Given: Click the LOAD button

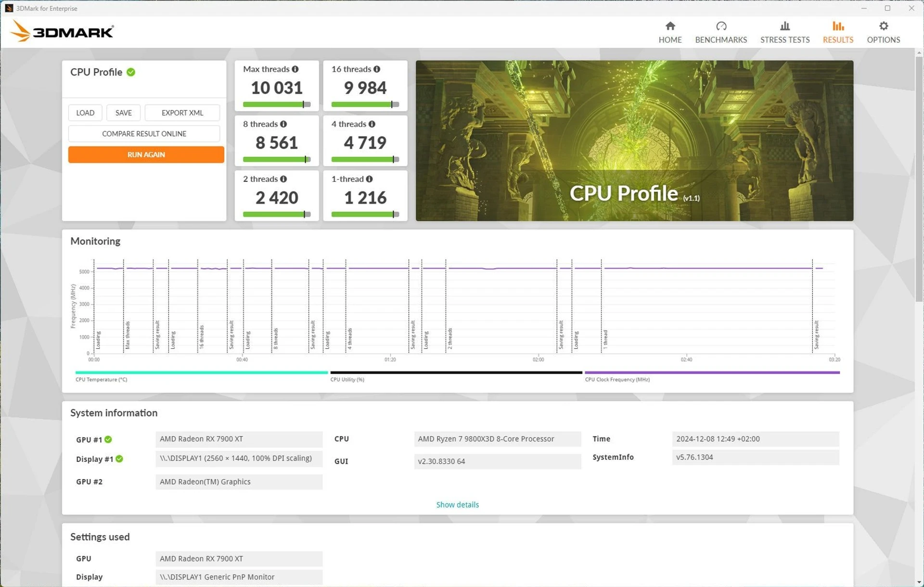Looking at the screenshot, I should 85,113.
